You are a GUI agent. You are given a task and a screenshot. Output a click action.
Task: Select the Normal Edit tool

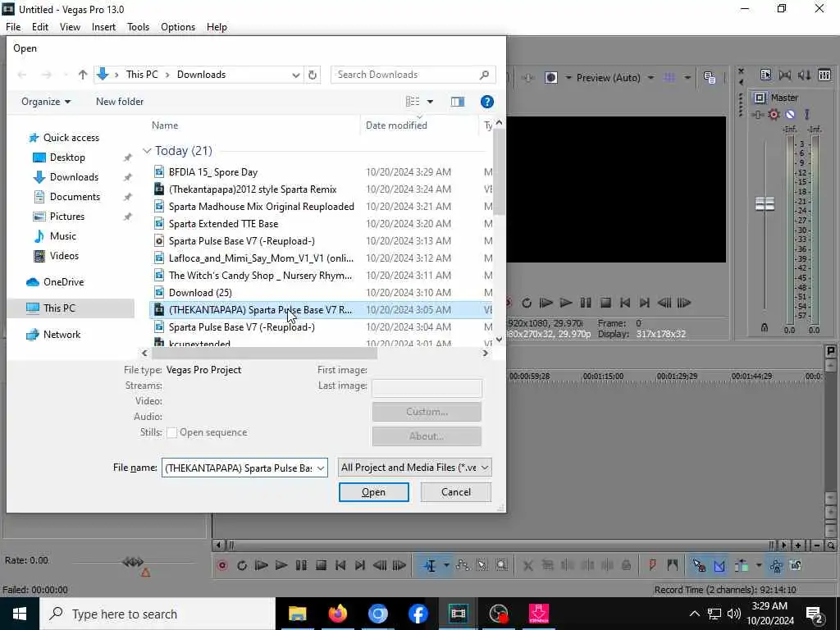click(x=430, y=565)
